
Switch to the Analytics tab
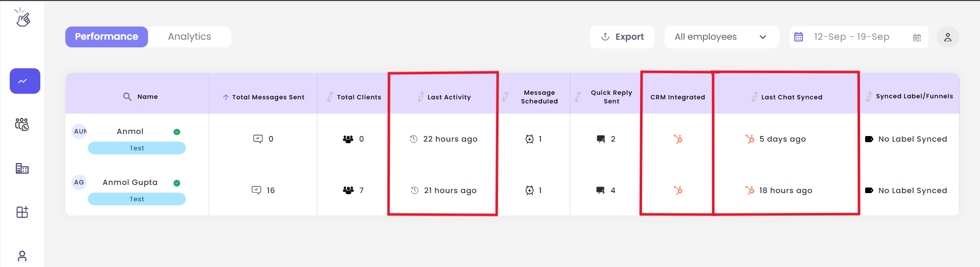pyautogui.click(x=189, y=37)
